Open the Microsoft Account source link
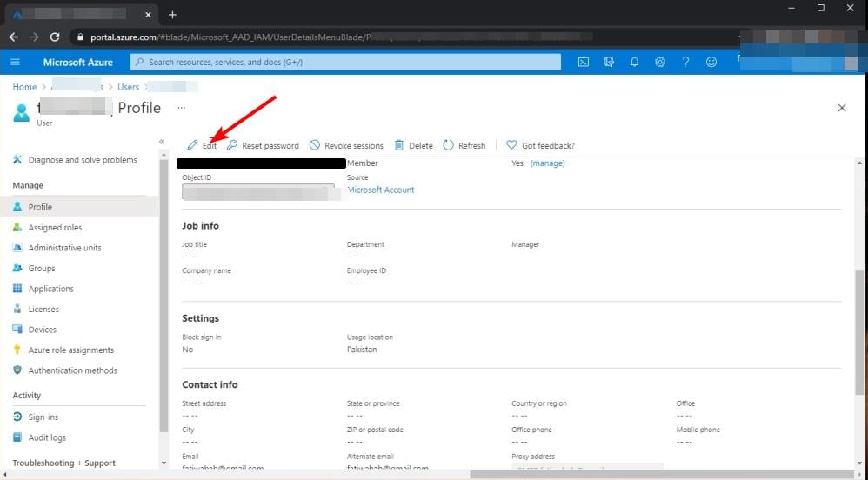 pyautogui.click(x=381, y=190)
